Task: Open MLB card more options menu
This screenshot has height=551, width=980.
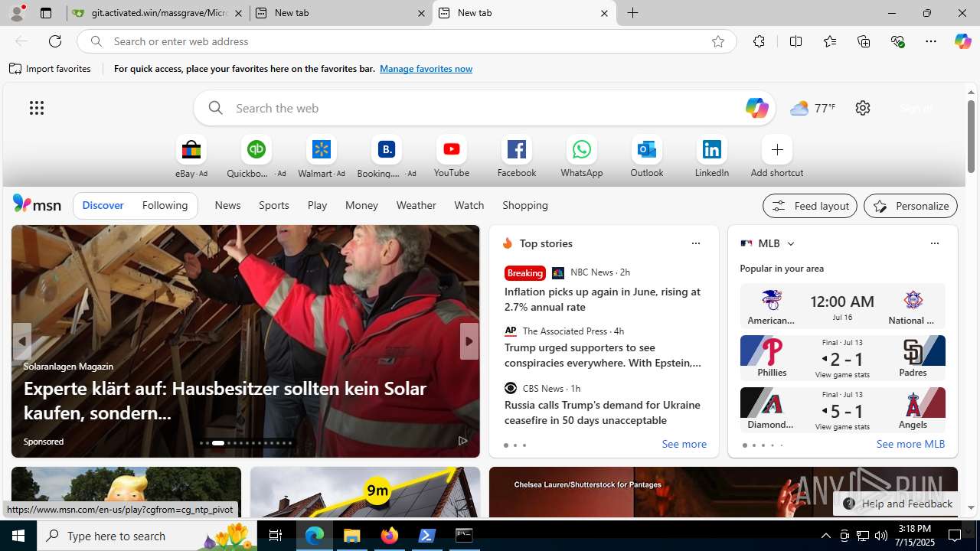Action: (934, 243)
